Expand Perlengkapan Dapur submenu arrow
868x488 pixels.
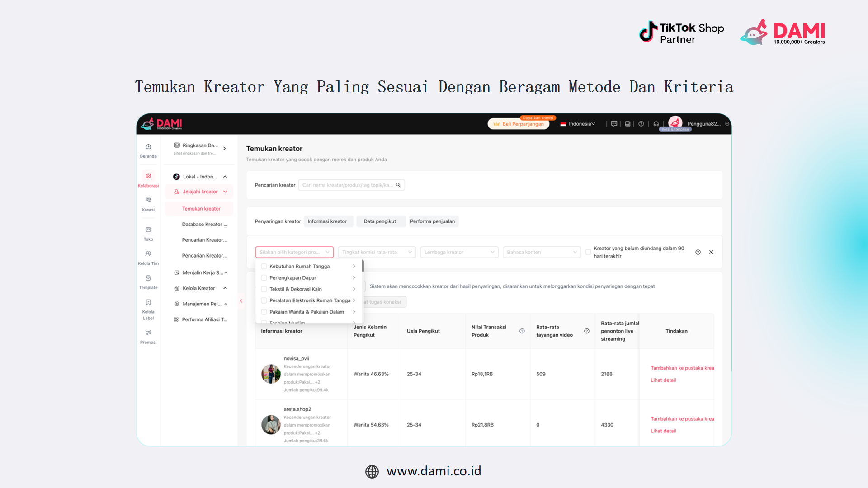(354, 278)
